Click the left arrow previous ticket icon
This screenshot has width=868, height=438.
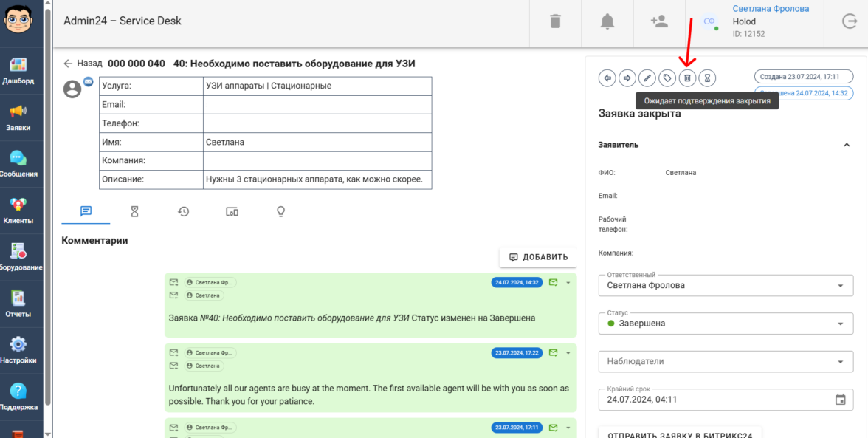tap(607, 78)
